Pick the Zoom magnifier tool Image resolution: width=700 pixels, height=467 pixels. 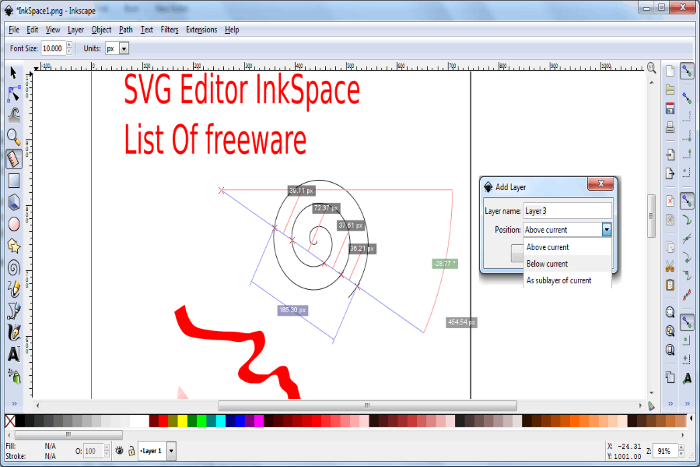pyautogui.click(x=14, y=136)
